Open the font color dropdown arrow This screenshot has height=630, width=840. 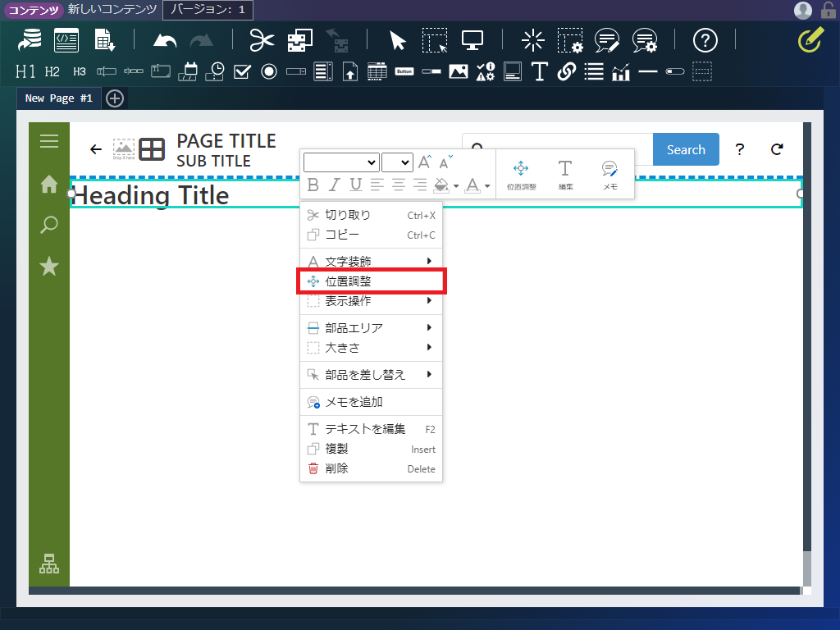(x=487, y=186)
